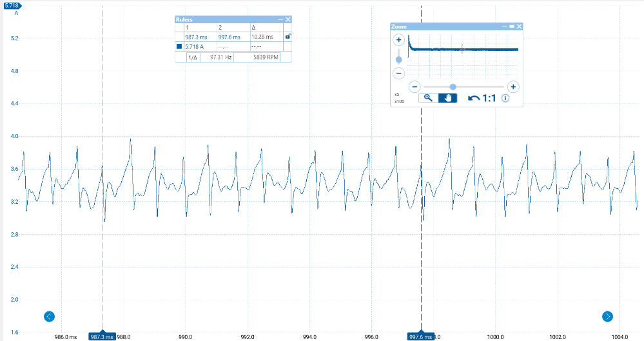Select the hand pan tool
Image resolution: width=644 pixels, height=341 pixels.
pyautogui.click(x=447, y=98)
